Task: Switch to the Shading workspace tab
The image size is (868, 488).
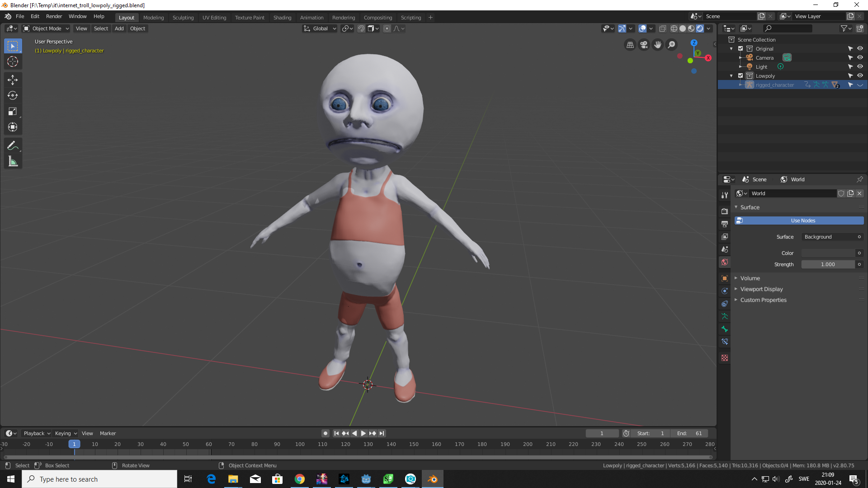Action: pos(282,18)
